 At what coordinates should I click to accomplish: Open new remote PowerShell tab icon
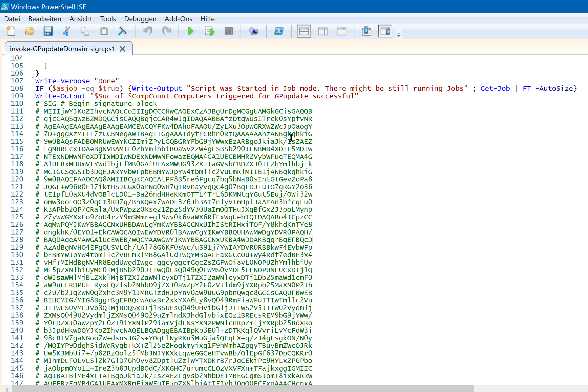tap(254, 31)
